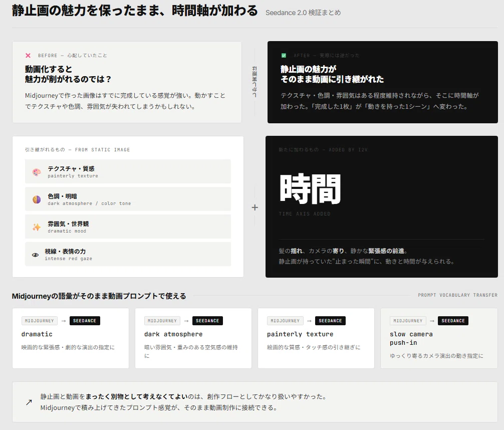The width and height of the screenshot is (504, 430).
Task: Click the 'dramatic mood' subtitle
Action: (x=67, y=231)
